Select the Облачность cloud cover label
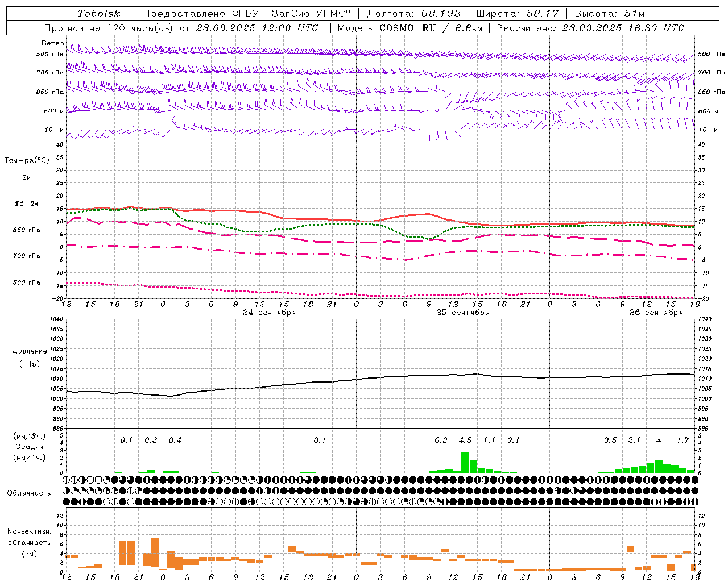 pos(29,493)
